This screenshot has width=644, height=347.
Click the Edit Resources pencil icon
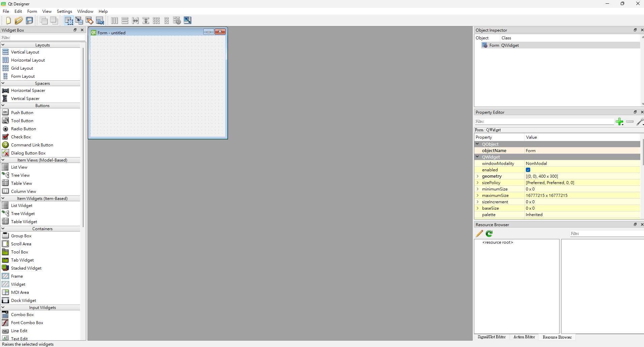pos(479,234)
